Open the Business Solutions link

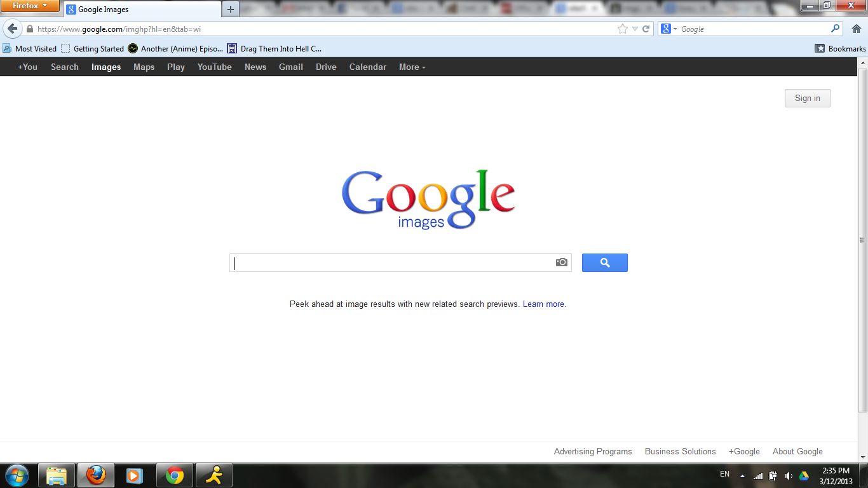tap(680, 451)
